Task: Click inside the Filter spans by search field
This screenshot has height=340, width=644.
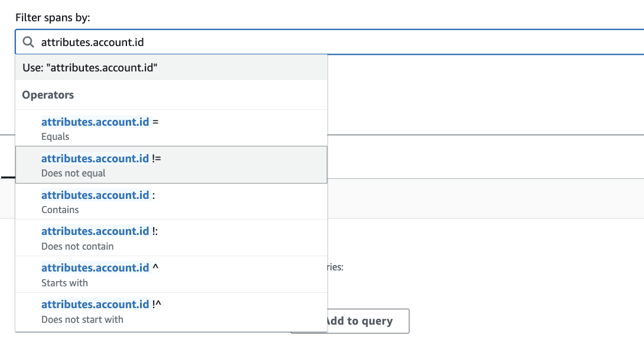Action: tap(236, 41)
